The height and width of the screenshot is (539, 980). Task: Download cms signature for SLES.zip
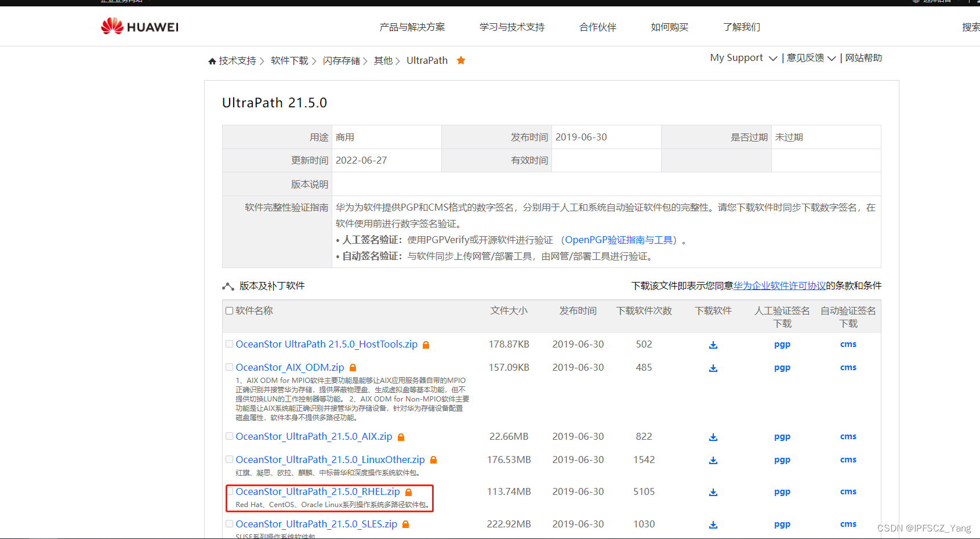848,524
